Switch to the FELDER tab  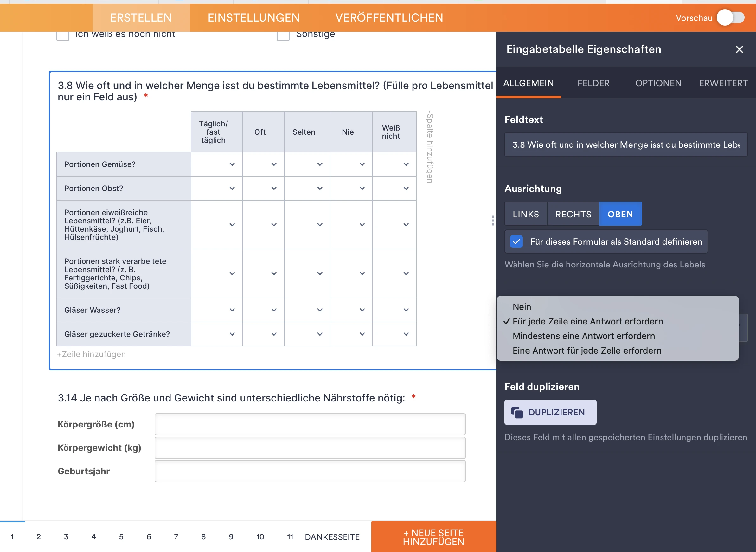pos(593,83)
